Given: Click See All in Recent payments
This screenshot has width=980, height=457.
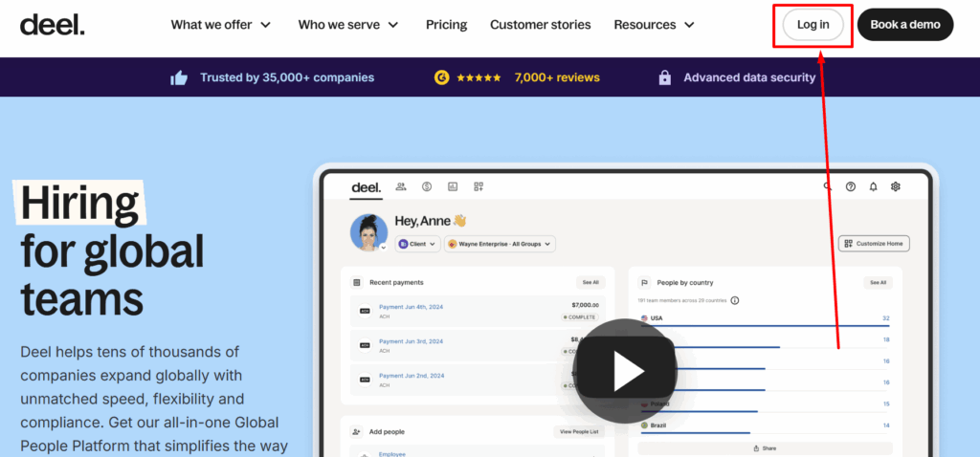Looking at the screenshot, I should click(590, 283).
